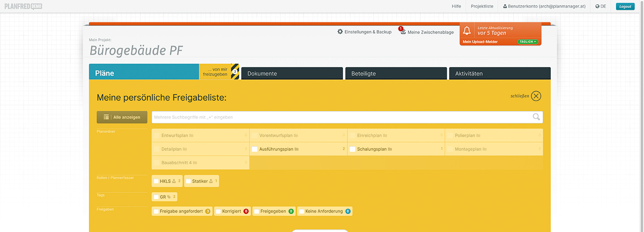Viewport: 644px width, 232px height.
Task: Tick the GR tag checkbox
Action: (x=156, y=197)
